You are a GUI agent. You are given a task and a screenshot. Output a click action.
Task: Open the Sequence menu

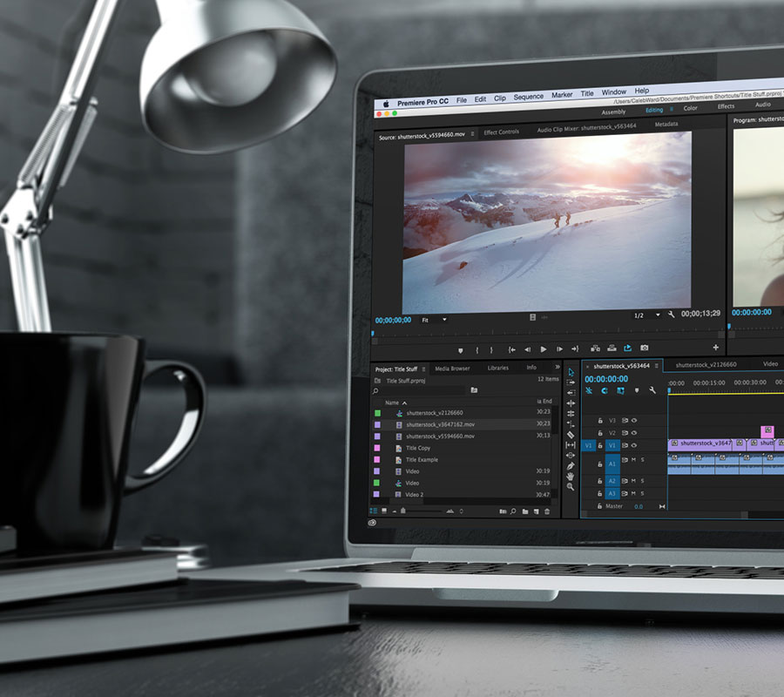528,97
